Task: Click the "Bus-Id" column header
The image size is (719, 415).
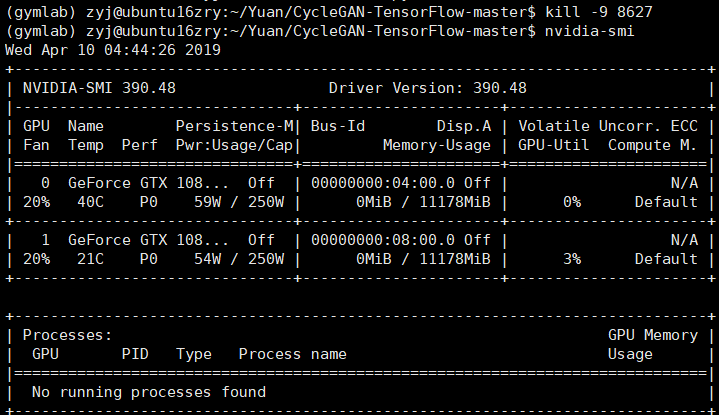Action: point(338,126)
